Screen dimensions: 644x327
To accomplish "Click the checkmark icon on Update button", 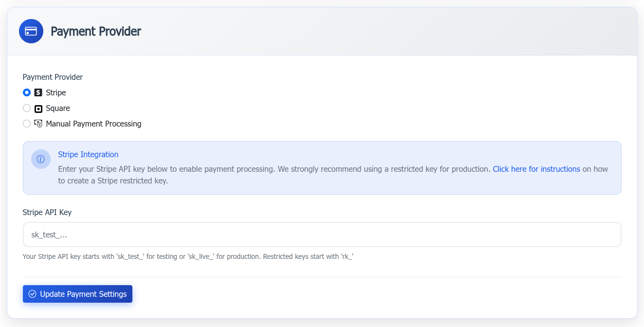I will click(33, 294).
